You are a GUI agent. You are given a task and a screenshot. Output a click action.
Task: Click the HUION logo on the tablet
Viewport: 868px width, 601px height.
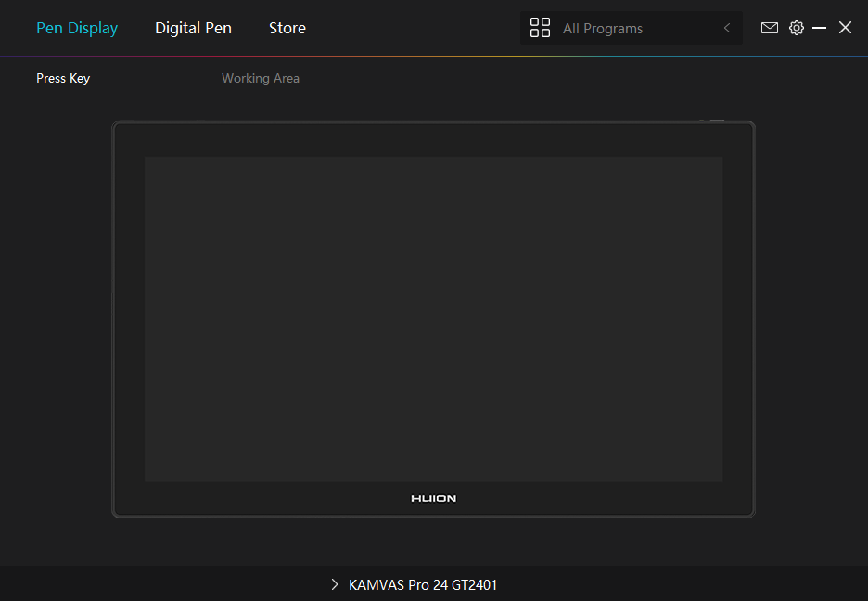tap(433, 499)
